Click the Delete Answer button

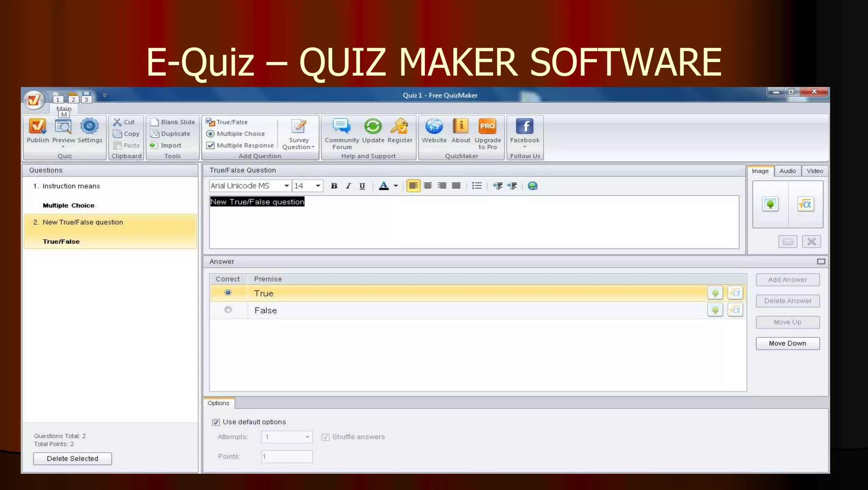[x=787, y=301]
